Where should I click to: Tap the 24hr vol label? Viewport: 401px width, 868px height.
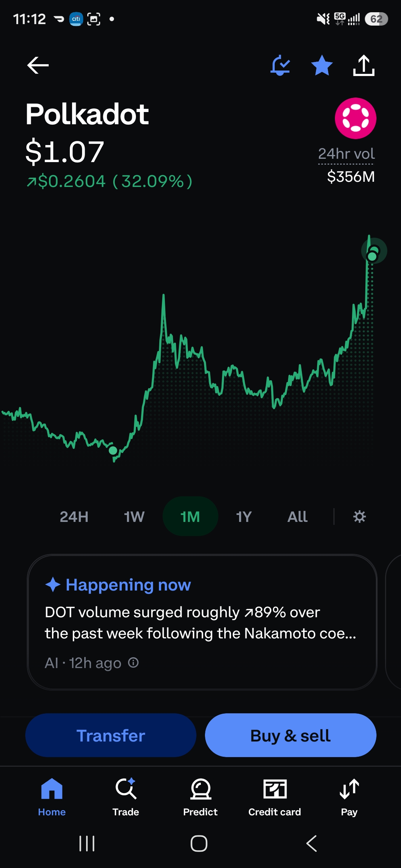click(x=346, y=154)
